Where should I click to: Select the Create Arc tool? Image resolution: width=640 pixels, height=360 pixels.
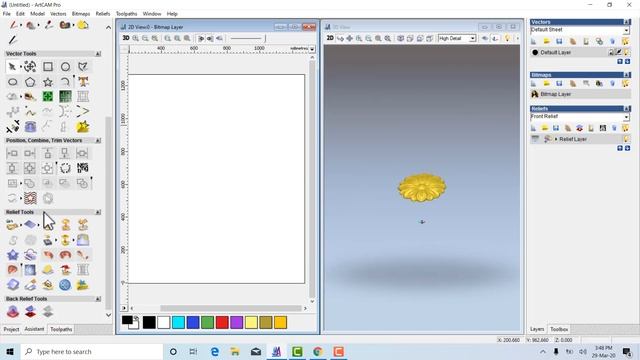(65, 82)
